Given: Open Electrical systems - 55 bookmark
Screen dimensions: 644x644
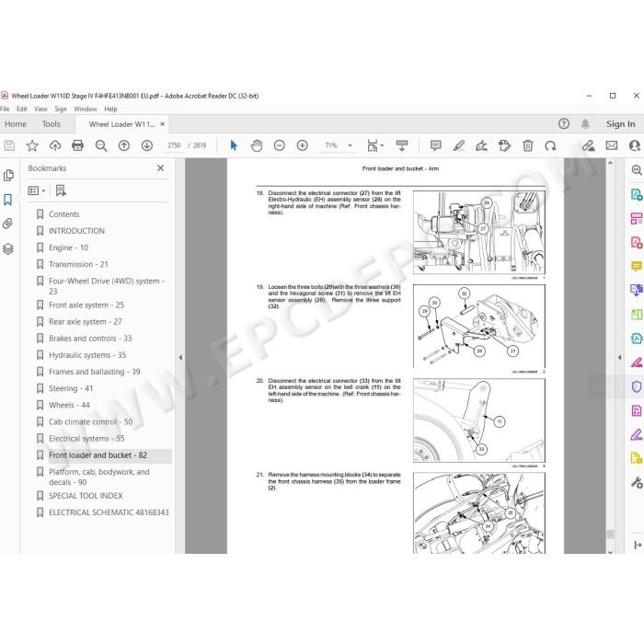Looking at the screenshot, I should tap(86, 439).
